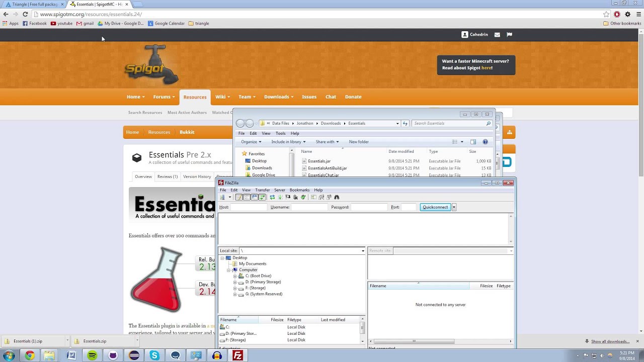The width and height of the screenshot is (644, 362).
Task: Open Organize dropdown in Explorer window
Action: [x=251, y=142]
